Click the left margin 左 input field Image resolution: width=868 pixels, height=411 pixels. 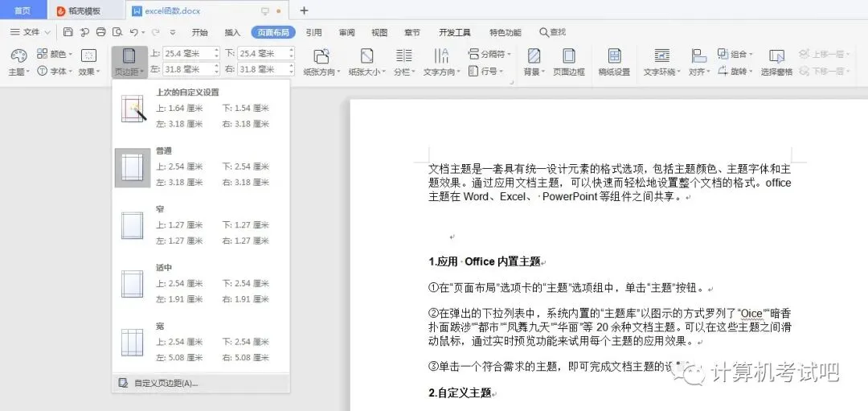pos(191,69)
